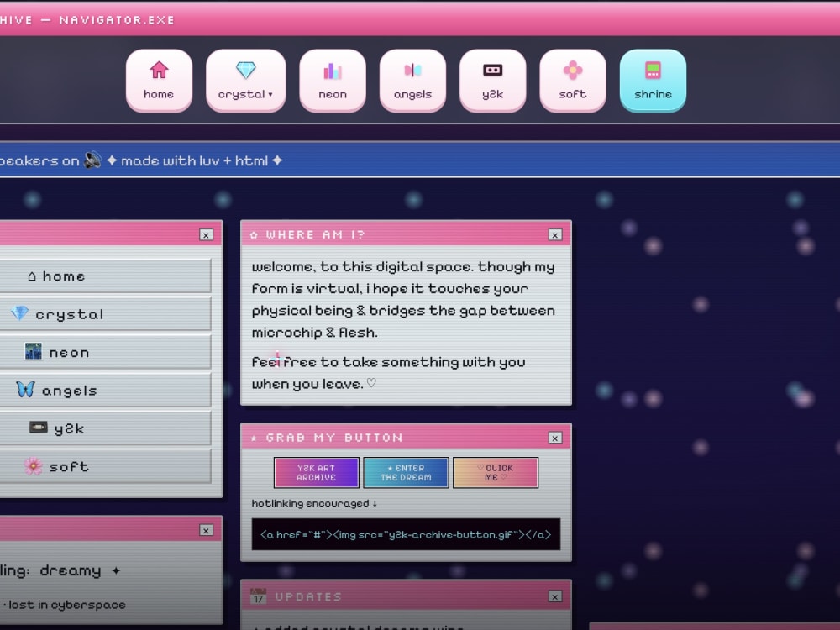Image resolution: width=840 pixels, height=630 pixels.
Task: Click the diamond icon on crystal tab
Action: tap(246, 70)
